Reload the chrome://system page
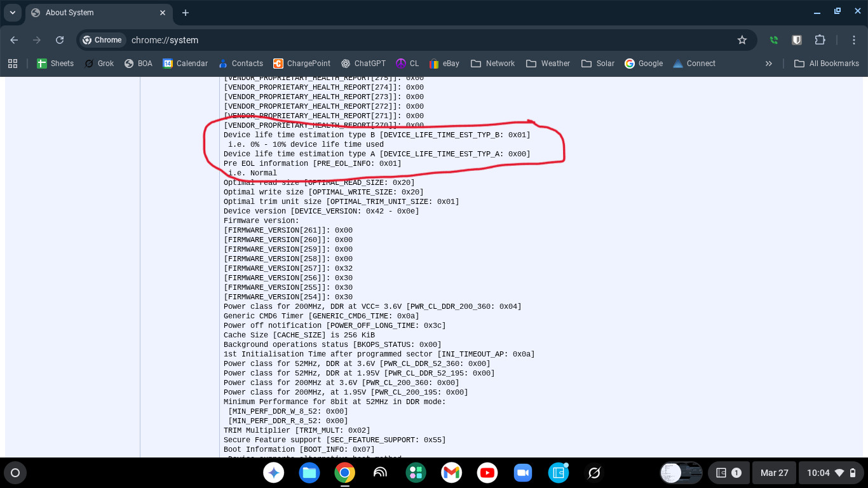868x488 pixels. coord(60,40)
